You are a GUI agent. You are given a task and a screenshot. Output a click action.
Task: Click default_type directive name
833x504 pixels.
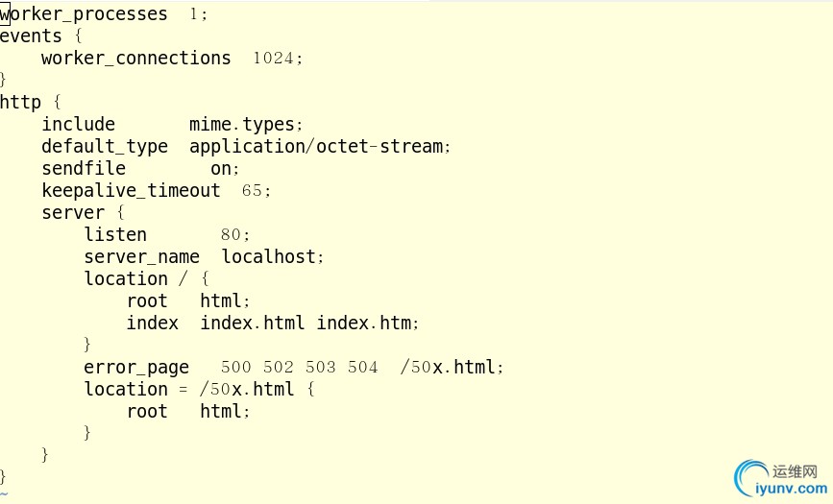(x=105, y=147)
